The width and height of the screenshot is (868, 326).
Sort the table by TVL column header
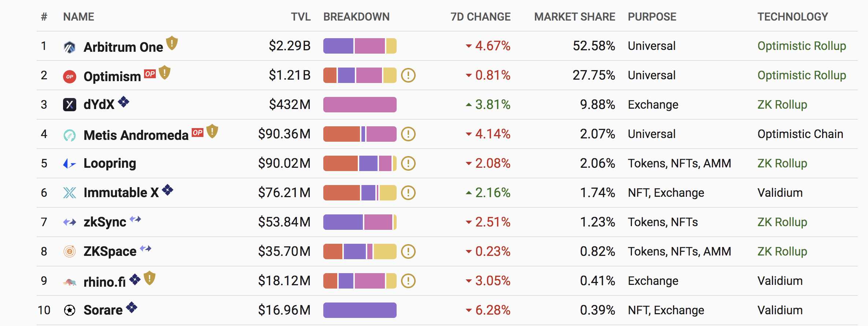301,17
